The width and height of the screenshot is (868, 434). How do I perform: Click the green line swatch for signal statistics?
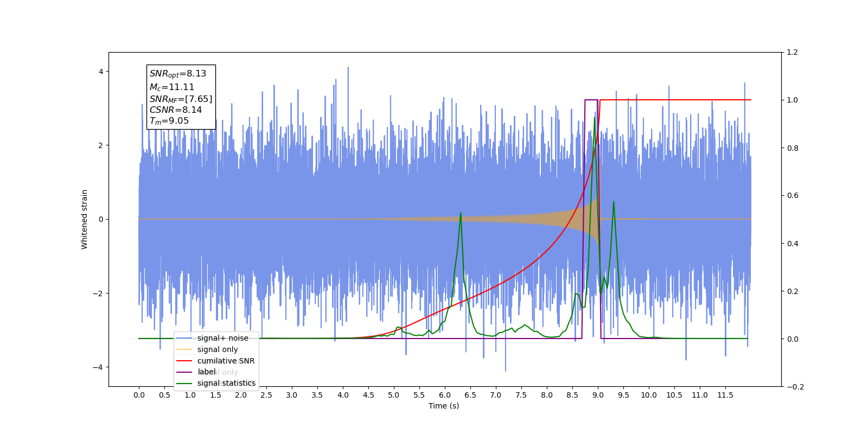click(184, 383)
